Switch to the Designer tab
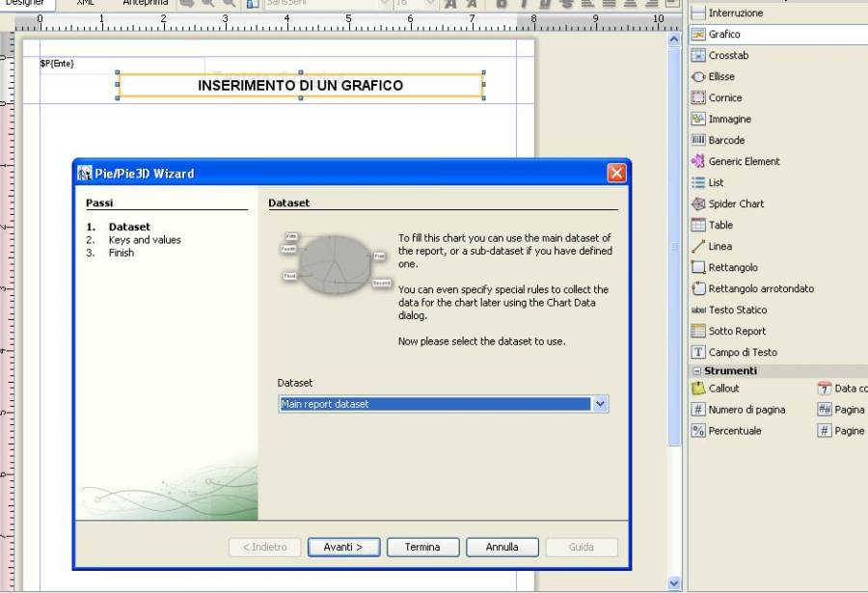 (x=26, y=3)
